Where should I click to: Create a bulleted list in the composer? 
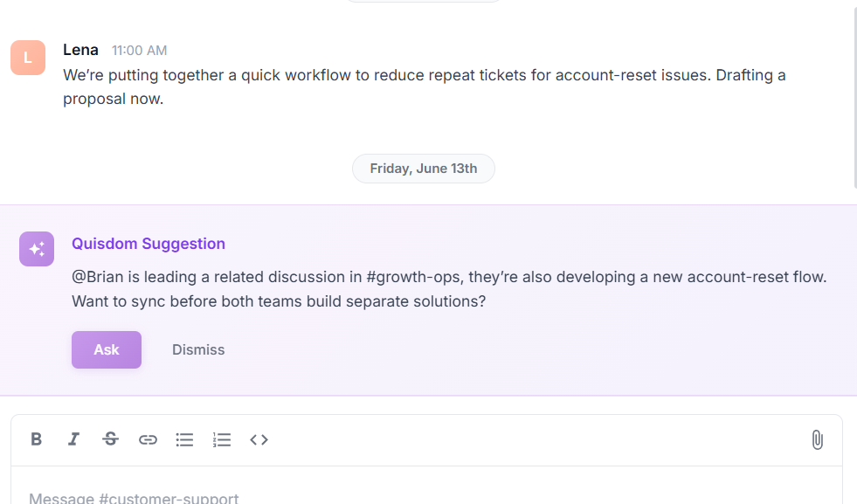[x=184, y=439]
